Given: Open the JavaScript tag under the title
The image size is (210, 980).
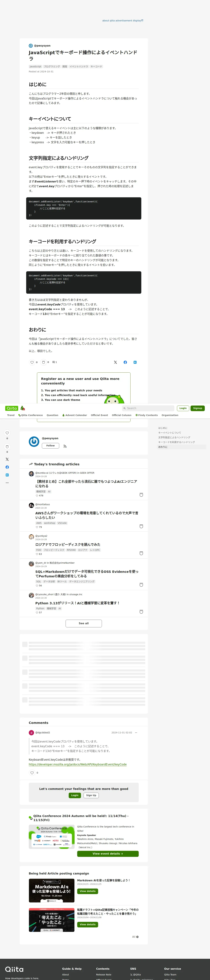Looking at the screenshot, I should pyautogui.click(x=35, y=67).
